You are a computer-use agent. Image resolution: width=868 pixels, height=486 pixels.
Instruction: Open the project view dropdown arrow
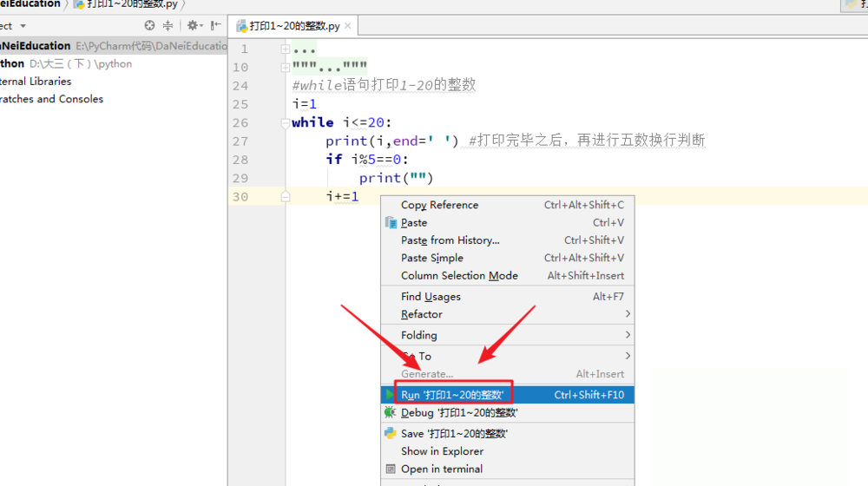click(23, 26)
